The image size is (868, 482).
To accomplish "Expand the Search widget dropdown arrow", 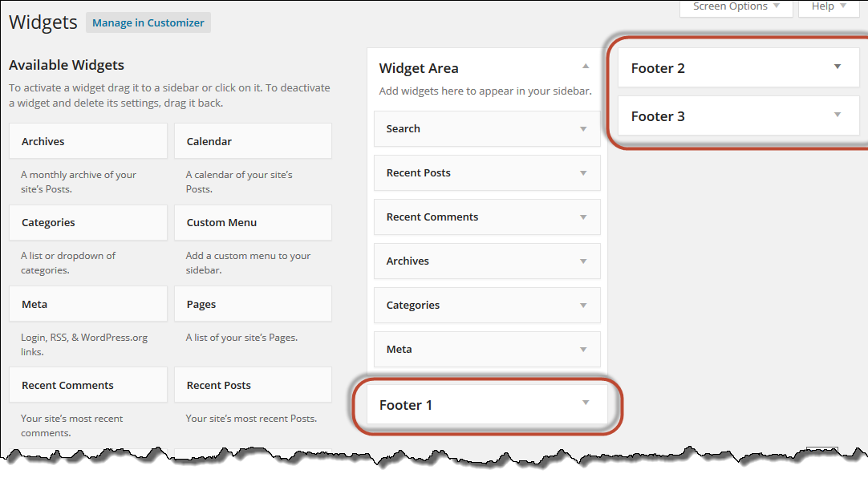I will pyautogui.click(x=583, y=129).
